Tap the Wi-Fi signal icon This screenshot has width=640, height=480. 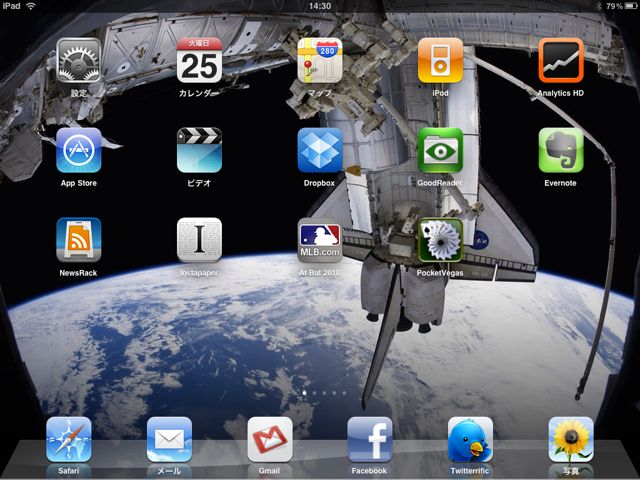point(30,6)
